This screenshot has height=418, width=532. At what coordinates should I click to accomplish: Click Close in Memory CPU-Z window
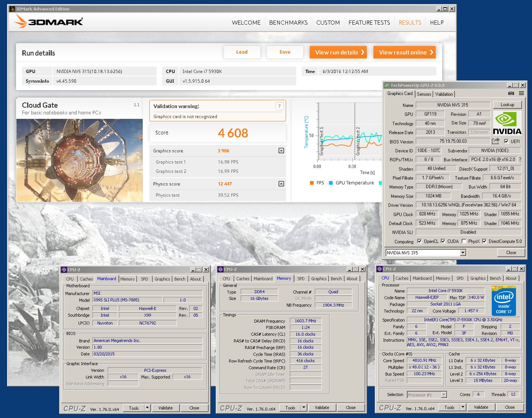pos(351,408)
